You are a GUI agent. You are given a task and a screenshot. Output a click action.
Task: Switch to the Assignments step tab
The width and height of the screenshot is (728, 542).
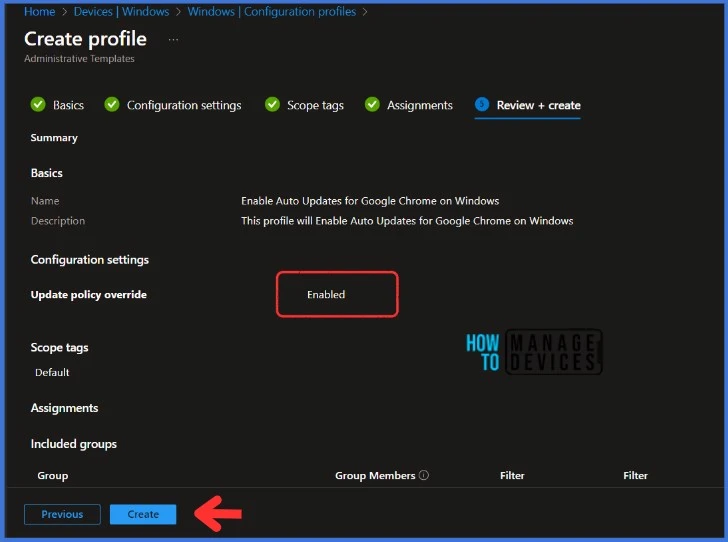click(420, 105)
